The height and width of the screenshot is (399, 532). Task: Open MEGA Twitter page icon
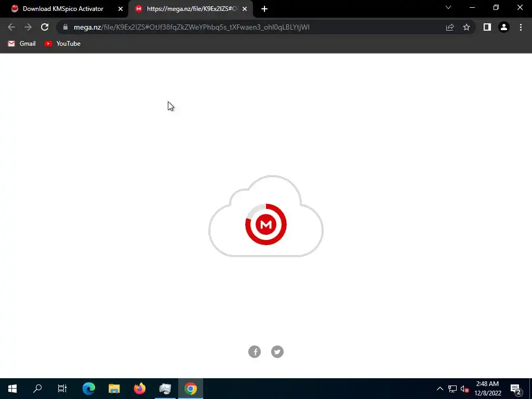click(x=277, y=352)
